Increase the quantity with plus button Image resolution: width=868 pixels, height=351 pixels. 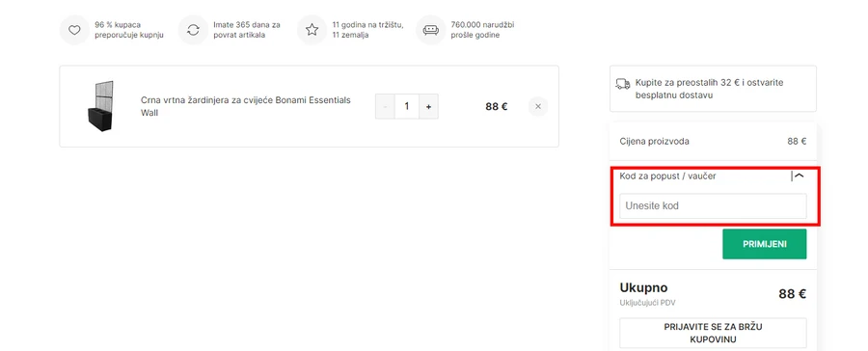pos(428,106)
